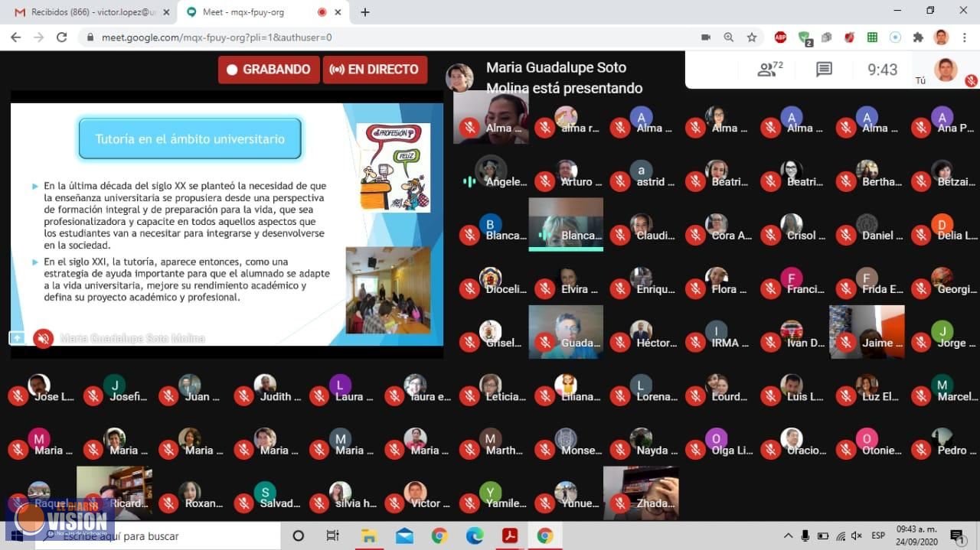Open the green shield extension with badge 2
Screen dimensions: 980x550
click(x=804, y=37)
